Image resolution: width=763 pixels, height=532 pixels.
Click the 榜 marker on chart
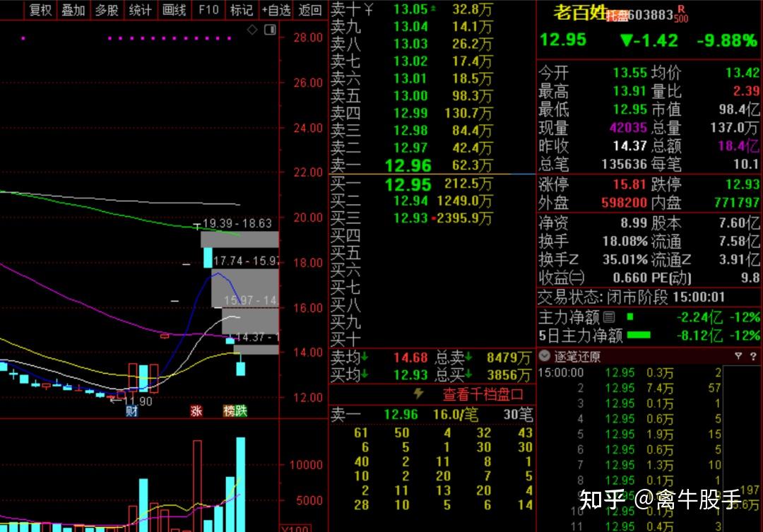tap(229, 411)
